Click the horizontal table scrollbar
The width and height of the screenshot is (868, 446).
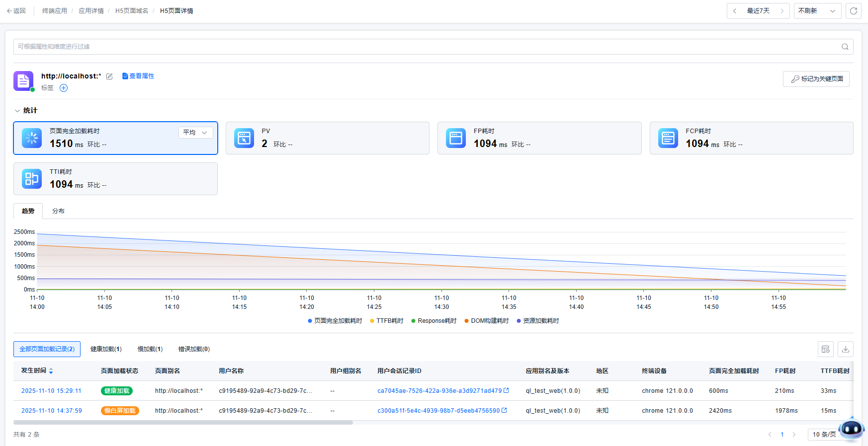pyautogui.click(x=183, y=423)
